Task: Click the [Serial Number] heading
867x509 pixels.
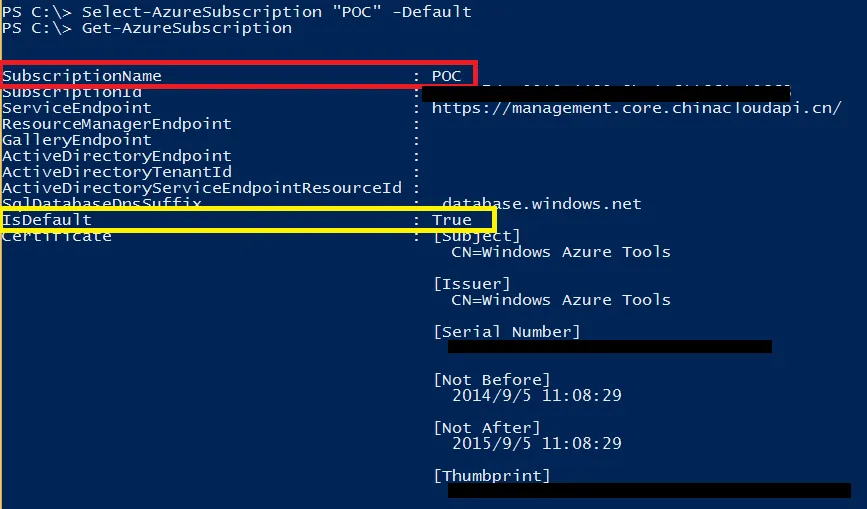Action: pos(507,332)
